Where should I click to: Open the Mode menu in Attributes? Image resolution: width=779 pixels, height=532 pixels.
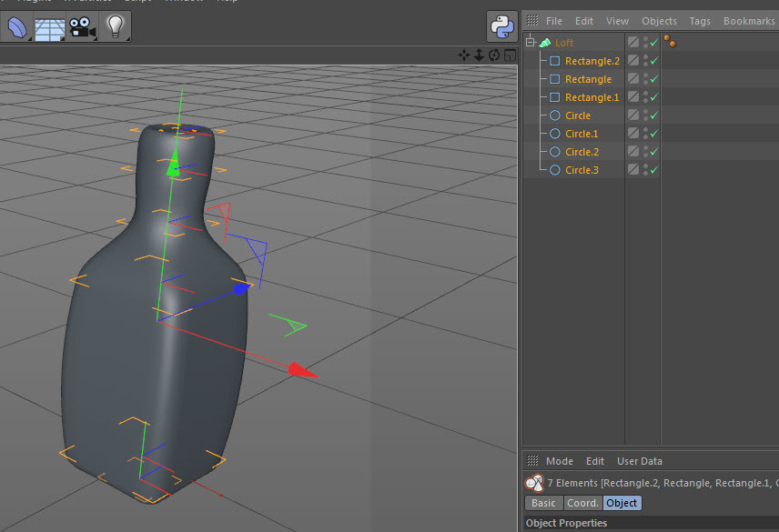point(560,461)
